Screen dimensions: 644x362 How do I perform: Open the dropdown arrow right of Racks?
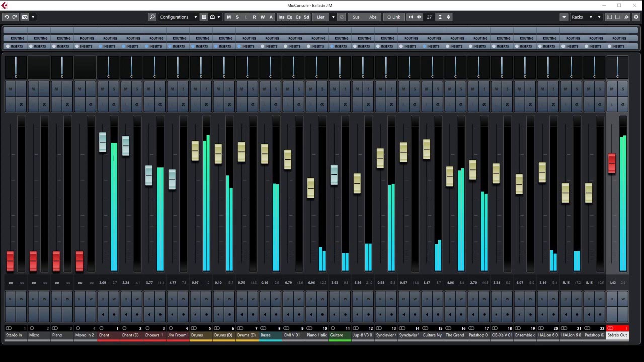coord(599,17)
